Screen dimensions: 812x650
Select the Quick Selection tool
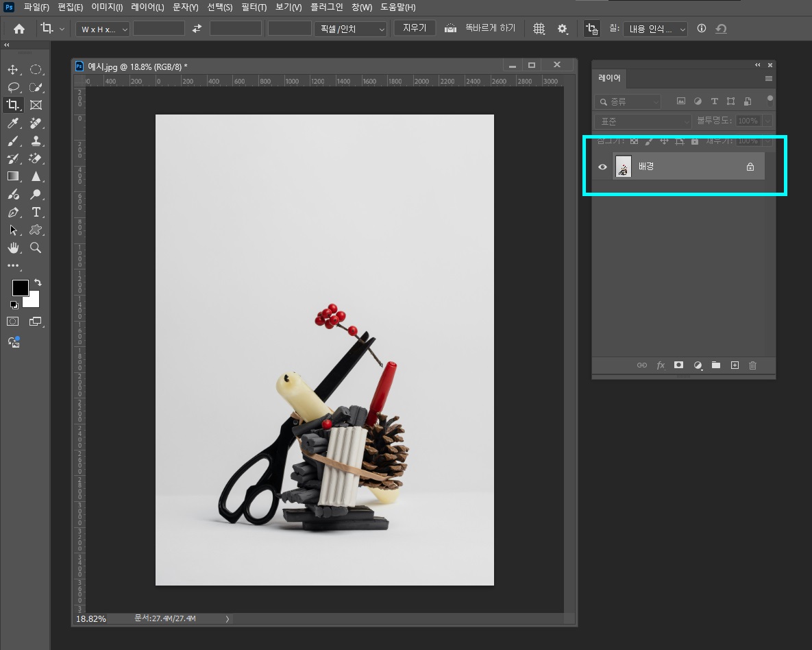tap(36, 87)
